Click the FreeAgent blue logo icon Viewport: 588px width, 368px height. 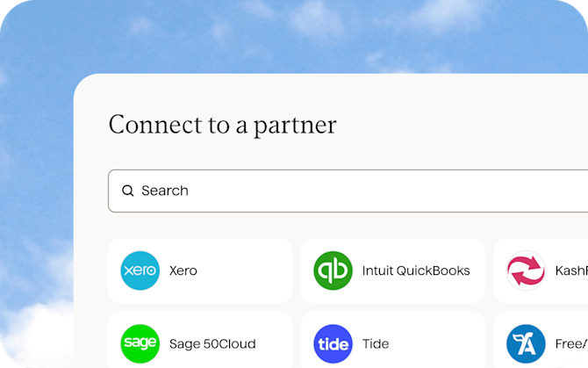526,343
